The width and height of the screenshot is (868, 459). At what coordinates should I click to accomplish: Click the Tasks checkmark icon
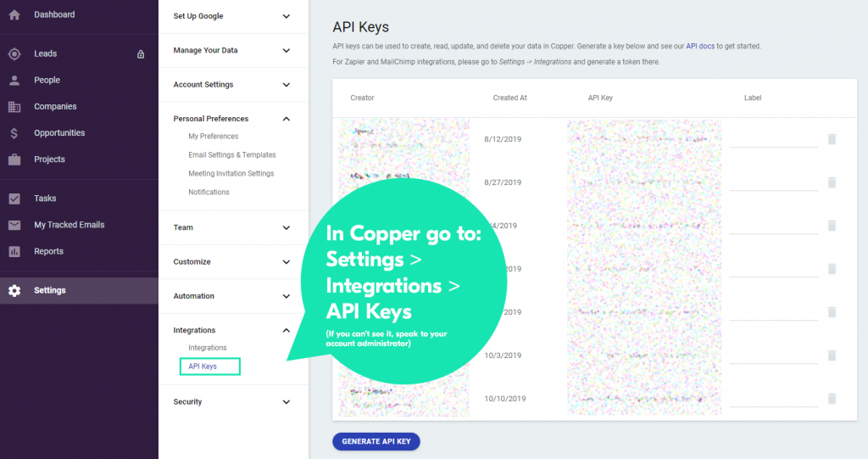[14, 199]
